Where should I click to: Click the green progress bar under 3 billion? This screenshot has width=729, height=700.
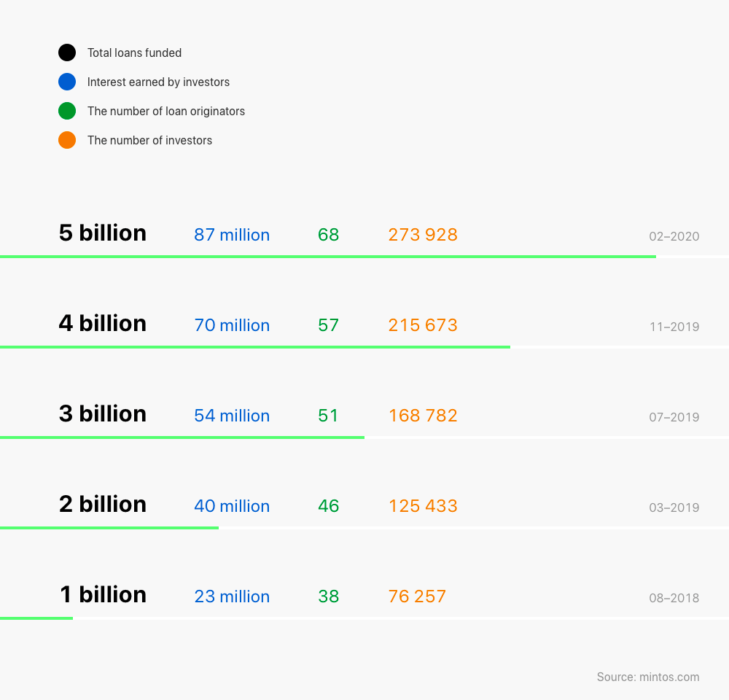click(x=182, y=437)
